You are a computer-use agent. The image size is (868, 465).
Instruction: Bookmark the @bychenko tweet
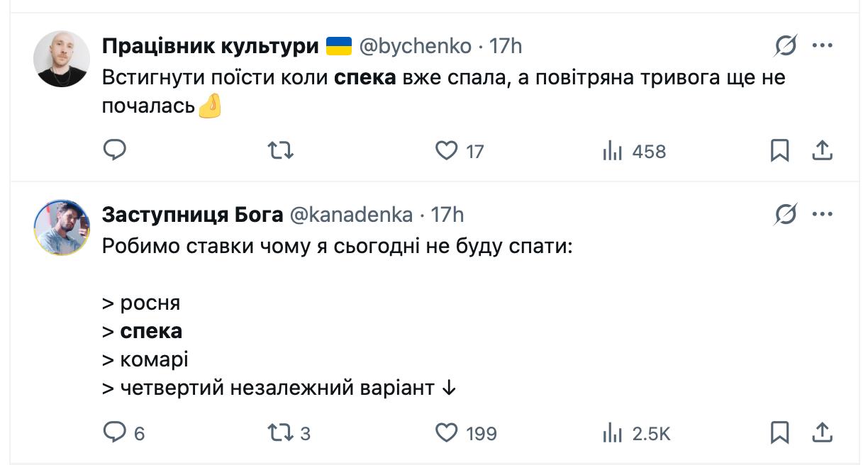pyautogui.click(x=779, y=150)
